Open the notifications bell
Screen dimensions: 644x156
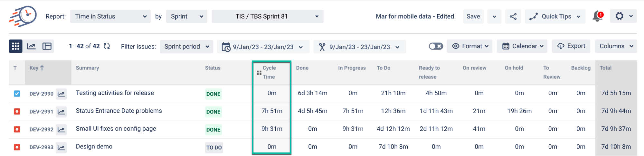(x=597, y=16)
